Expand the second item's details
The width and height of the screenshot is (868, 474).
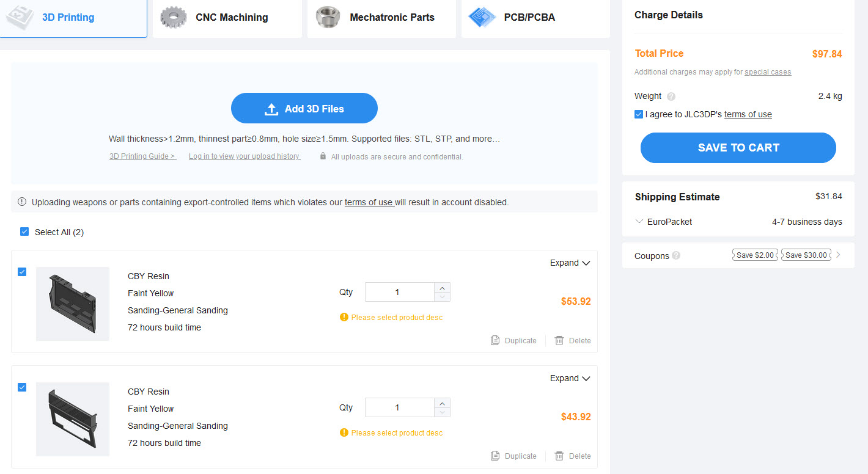pos(570,378)
